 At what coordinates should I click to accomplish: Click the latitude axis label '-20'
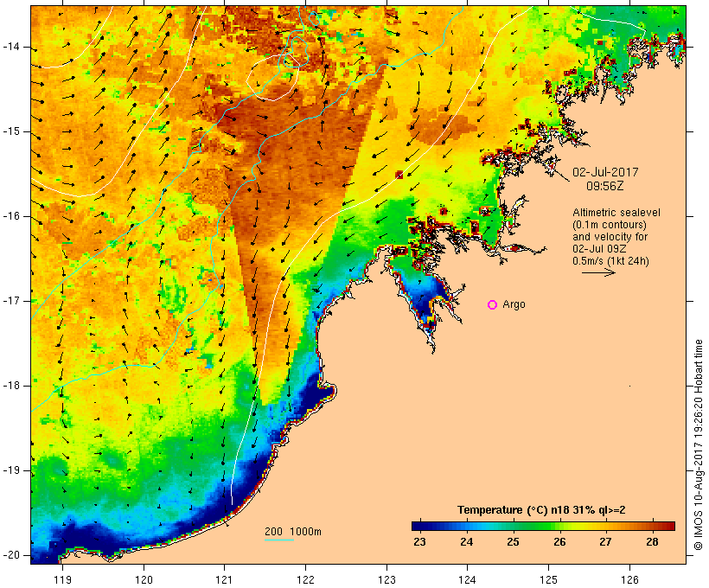pyautogui.click(x=11, y=555)
